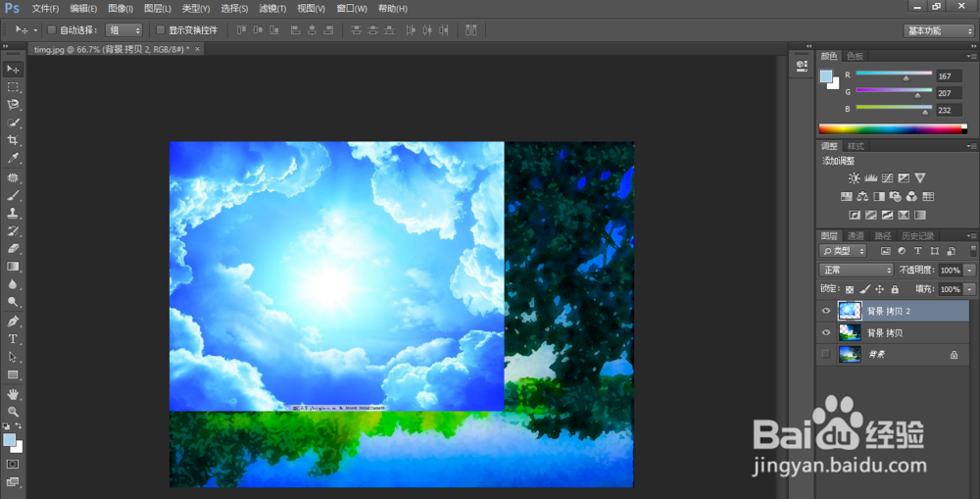Switch to the 色板 tab
This screenshot has width=980, height=499.
point(855,56)
